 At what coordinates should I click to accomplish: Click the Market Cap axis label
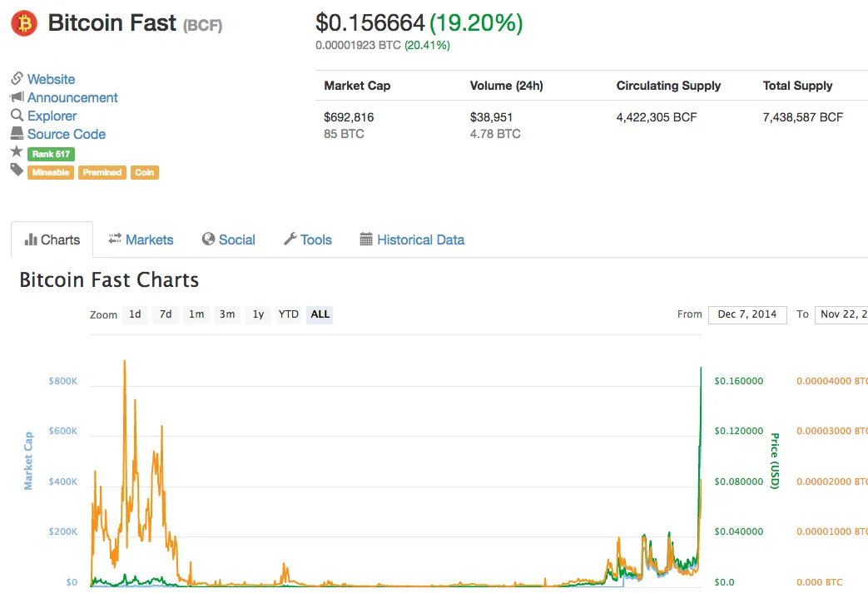(x=28, y=461)
